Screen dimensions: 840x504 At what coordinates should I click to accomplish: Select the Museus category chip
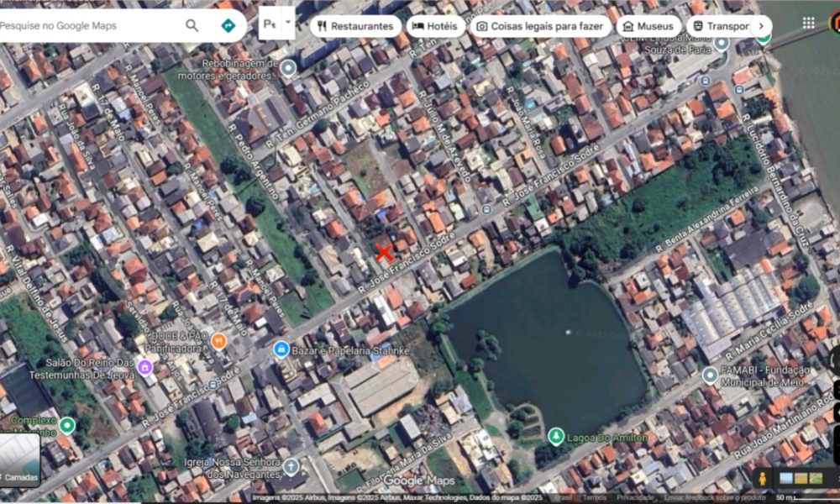[x=648, y=26]
